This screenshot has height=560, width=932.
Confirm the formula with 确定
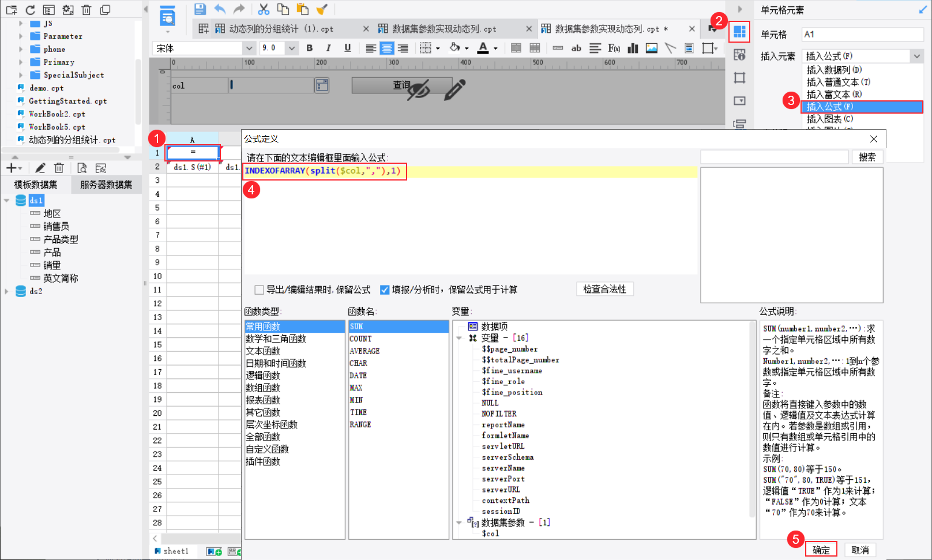[x=821, y=550]
